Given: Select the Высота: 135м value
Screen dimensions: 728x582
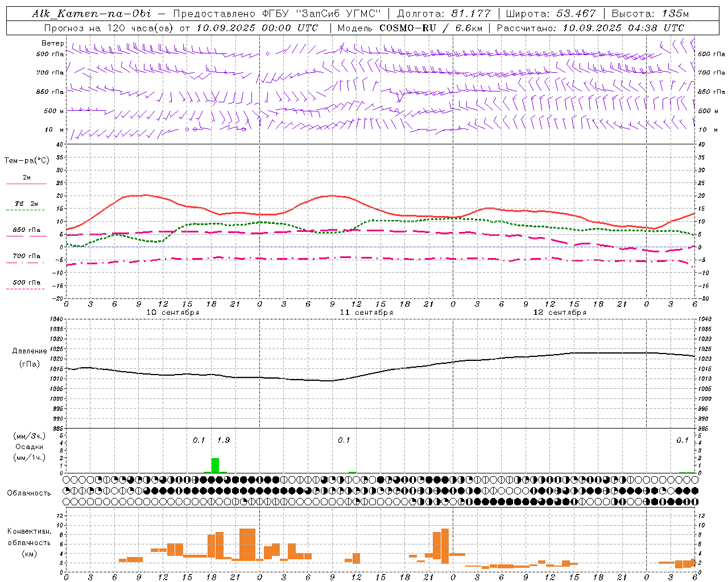Looking at the screenshot, I should (650, 14).
